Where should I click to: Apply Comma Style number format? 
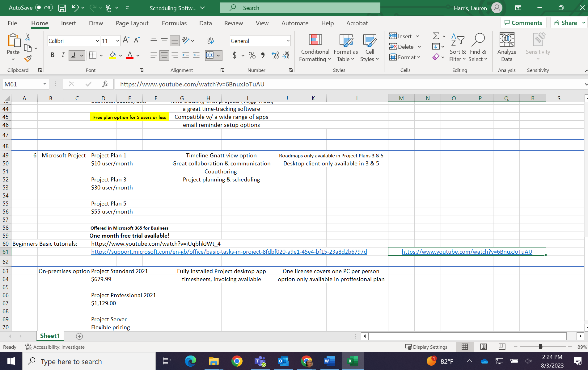(x=263, y=55)
